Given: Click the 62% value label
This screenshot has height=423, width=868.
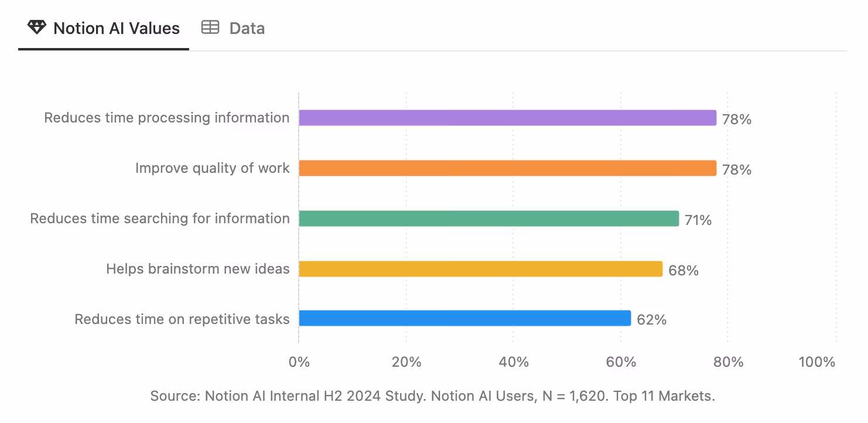Looking at the screenshot, I should point(651,320).
